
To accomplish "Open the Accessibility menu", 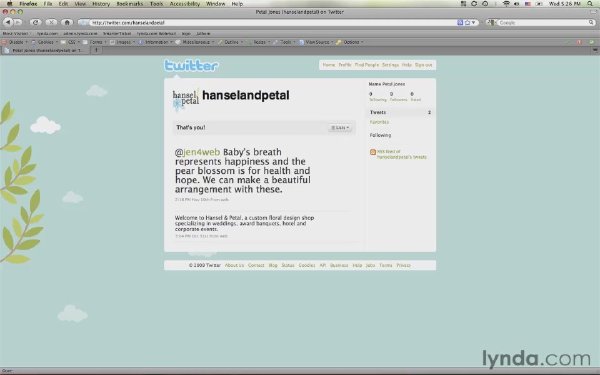I will coord(184,3).
